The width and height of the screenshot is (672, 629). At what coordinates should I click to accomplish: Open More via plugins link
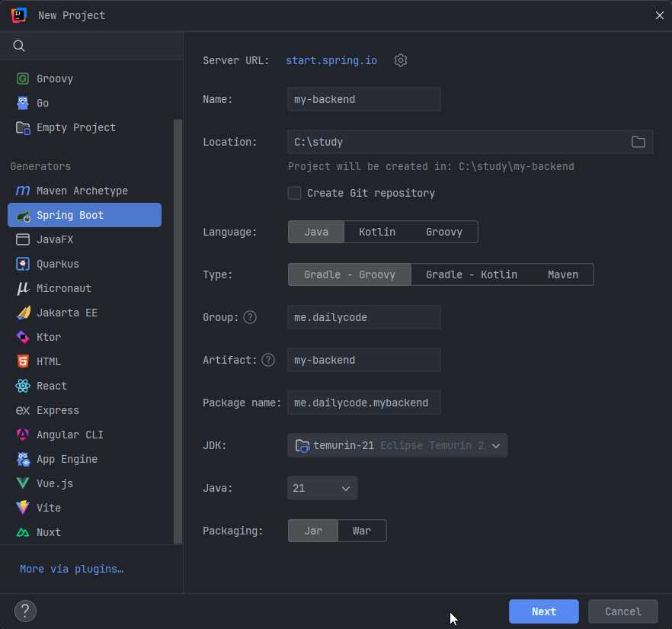[x=72, y=569]
